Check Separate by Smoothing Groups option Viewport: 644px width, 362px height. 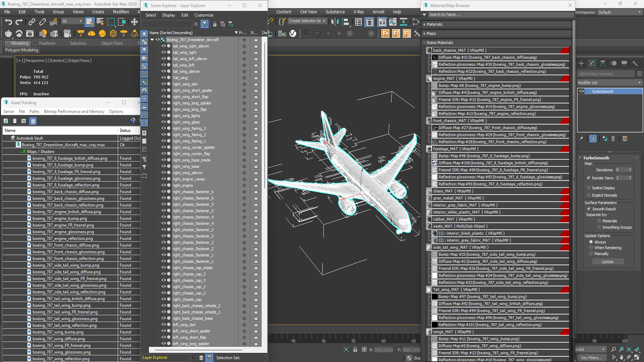click(599, 227)
